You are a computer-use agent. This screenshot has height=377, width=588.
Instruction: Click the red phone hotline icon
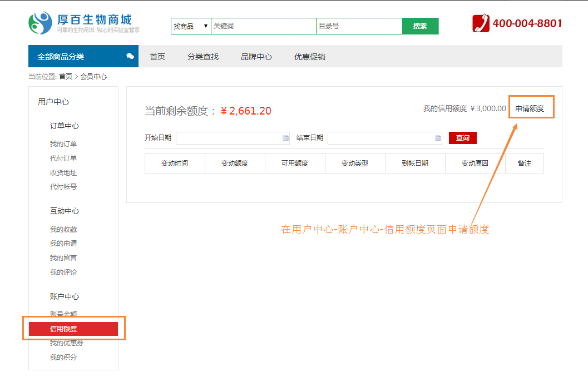coord(481,23)
